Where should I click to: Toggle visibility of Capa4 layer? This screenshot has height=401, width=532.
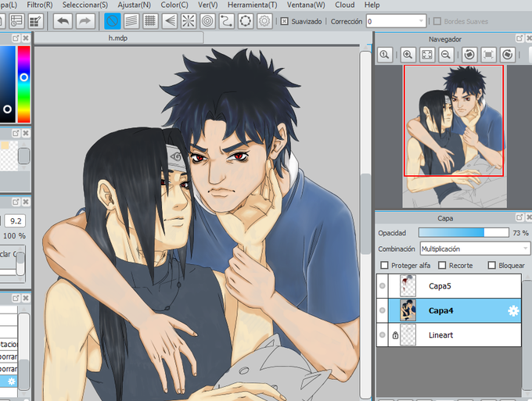pos(383,310)
